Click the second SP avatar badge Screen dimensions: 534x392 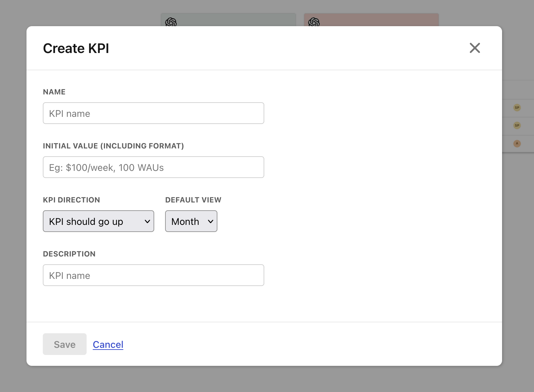517,125
